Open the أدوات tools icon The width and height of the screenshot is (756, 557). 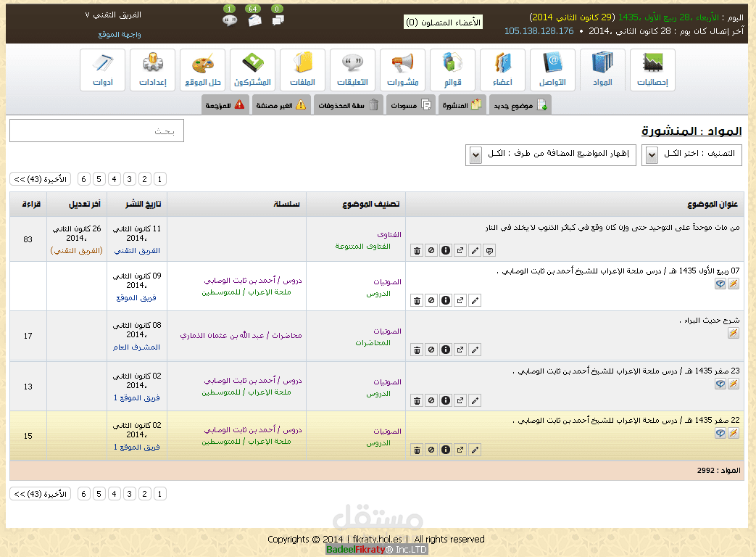pos(102,70)
